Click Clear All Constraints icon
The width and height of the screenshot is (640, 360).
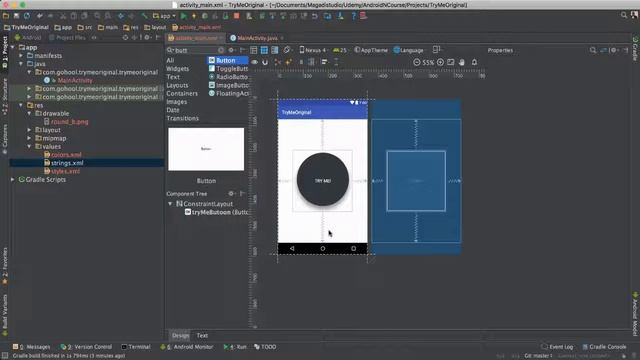[x=278, y=62]
